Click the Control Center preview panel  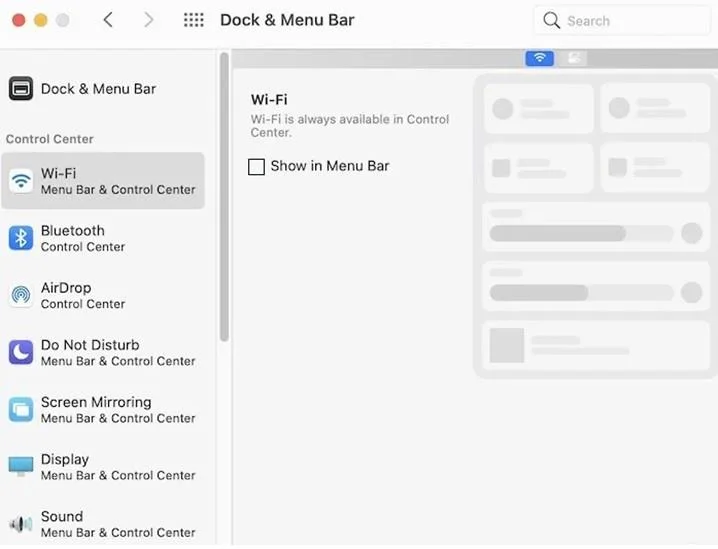pyautogui.click(x=596, y=227)
